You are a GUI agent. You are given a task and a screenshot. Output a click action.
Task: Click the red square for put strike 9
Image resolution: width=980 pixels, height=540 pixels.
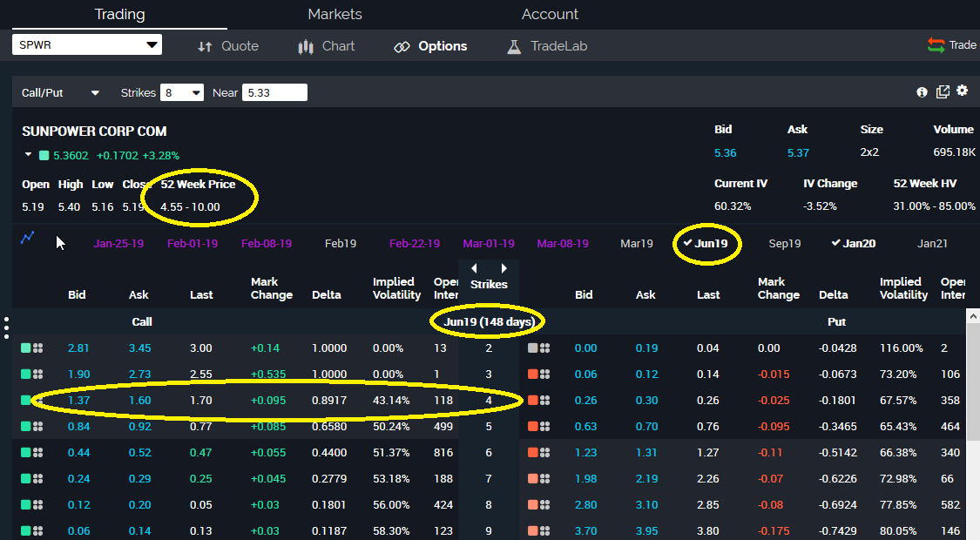[x=532, y=531]
